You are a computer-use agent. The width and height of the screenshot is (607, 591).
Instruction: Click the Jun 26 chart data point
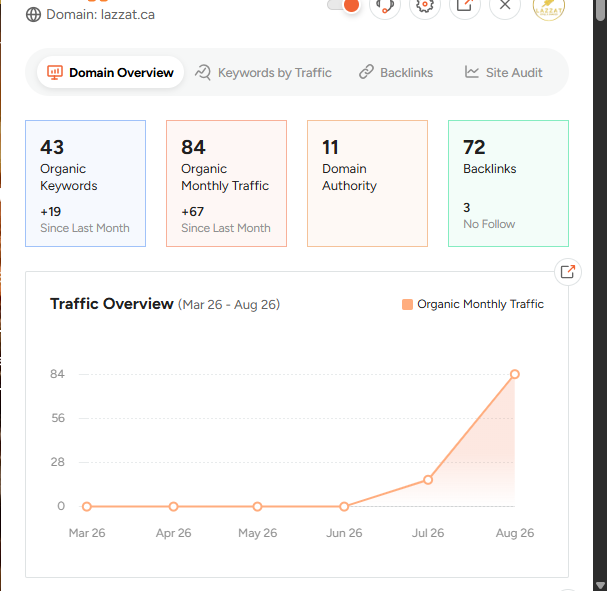click(344, 507)
